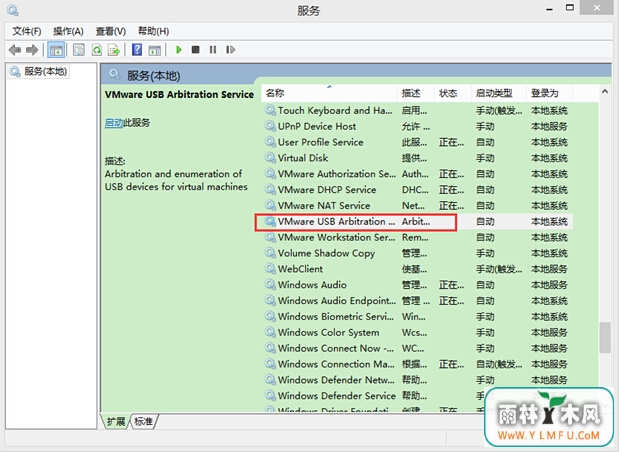Open the 帮助(H) menu

tap(154, 31)
